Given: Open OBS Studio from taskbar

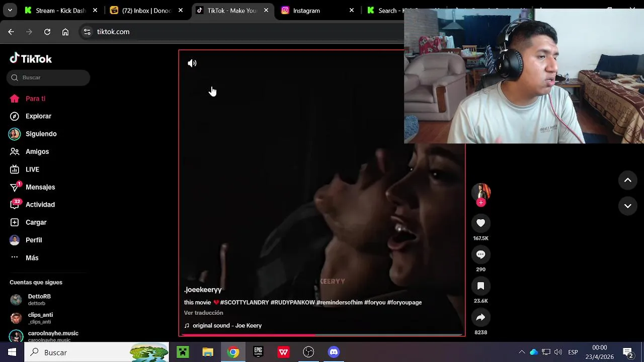Looking at the screenshot, I should pos(308,352).
